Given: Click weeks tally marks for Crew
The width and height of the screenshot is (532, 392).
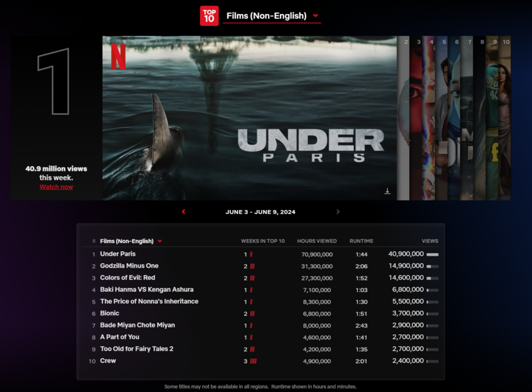Looking at the screenshot, I should (253, 361).
